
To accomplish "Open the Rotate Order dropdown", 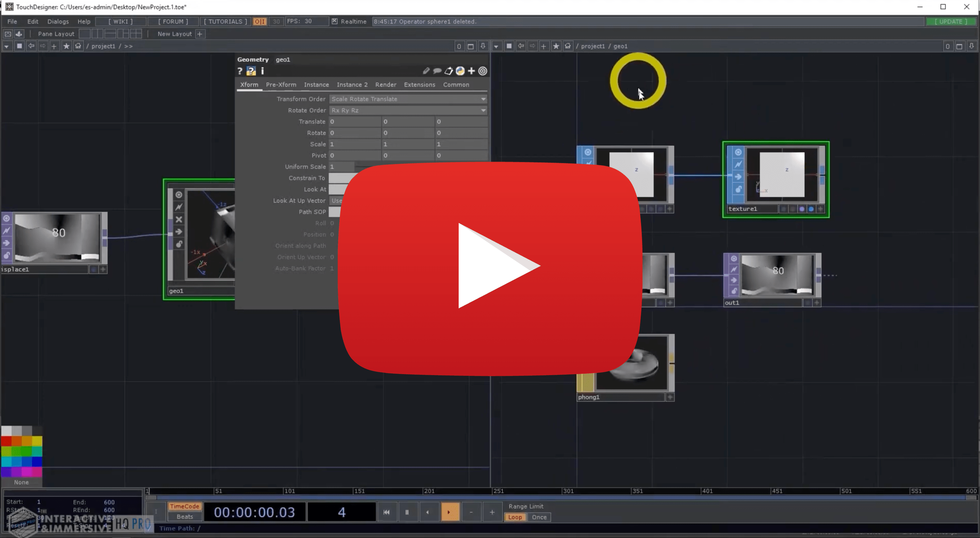I will (x=408, y=110).
